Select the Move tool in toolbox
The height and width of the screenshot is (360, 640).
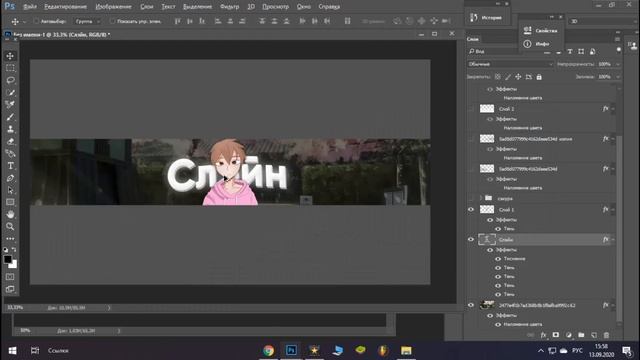pyautogui.click(x=10, y=56)
